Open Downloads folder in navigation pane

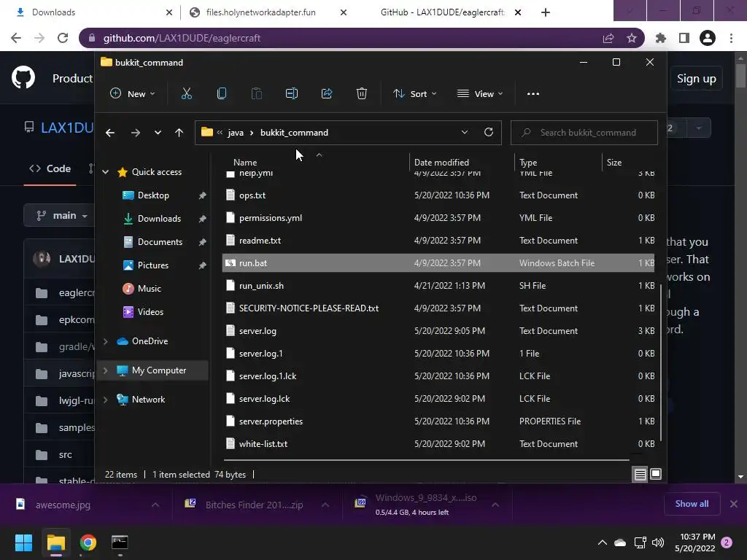[159, 219]
